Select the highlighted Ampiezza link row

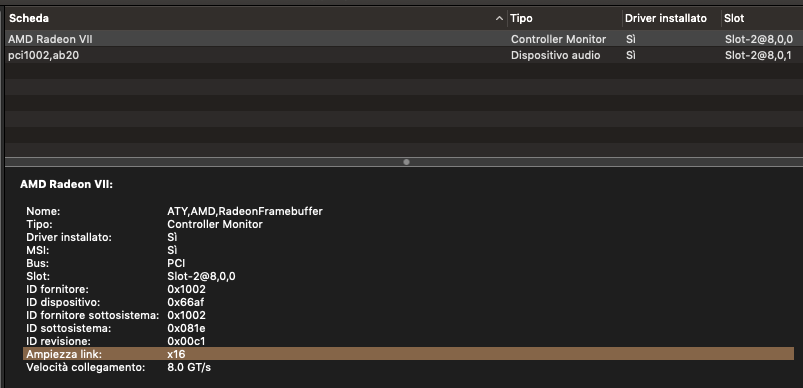click(408, 354)
